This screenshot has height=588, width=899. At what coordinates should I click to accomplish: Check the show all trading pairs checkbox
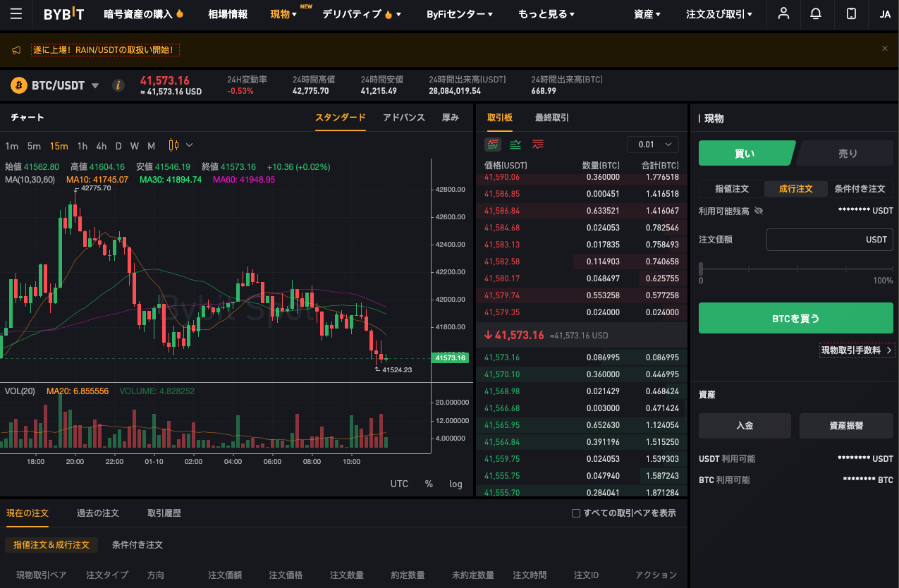coord(576,513)
